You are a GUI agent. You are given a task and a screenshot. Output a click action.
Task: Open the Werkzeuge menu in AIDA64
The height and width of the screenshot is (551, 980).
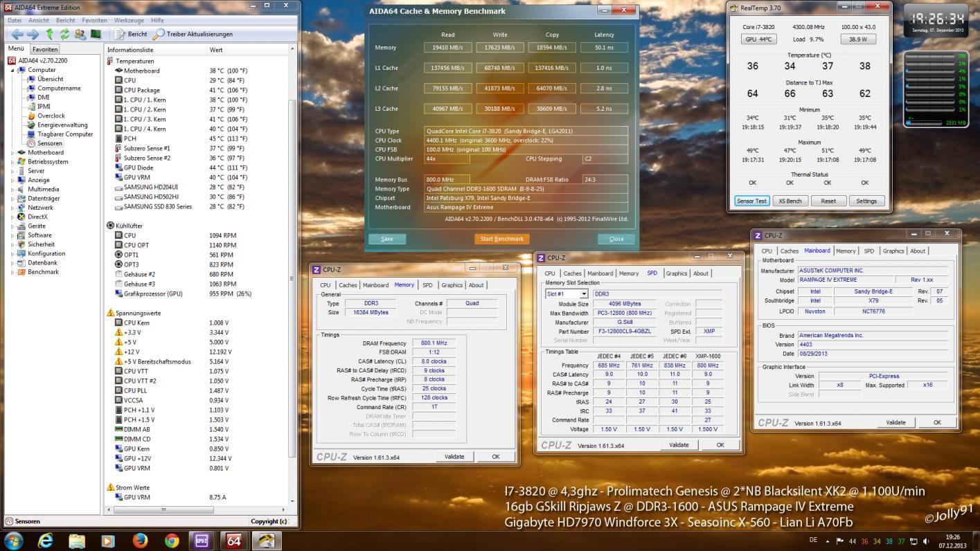130,21
